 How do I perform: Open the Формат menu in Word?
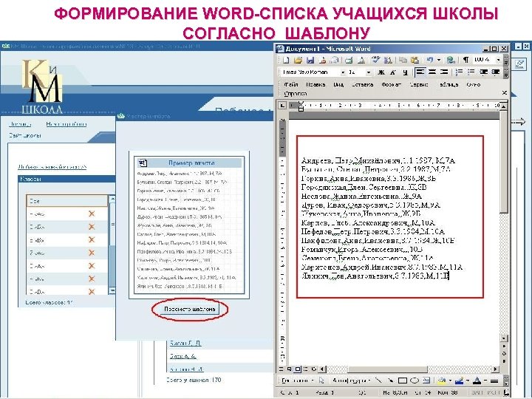pyautogui.click(x=391, y=84)
